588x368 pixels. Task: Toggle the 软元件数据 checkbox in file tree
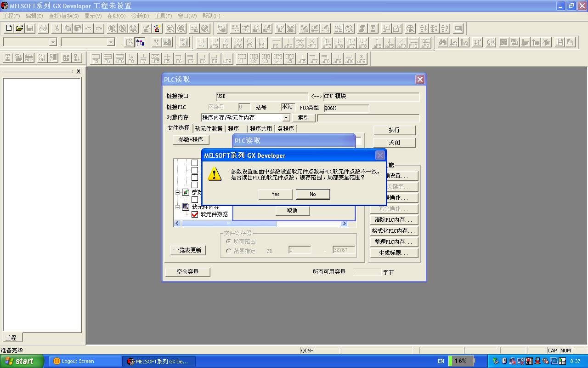195,214
